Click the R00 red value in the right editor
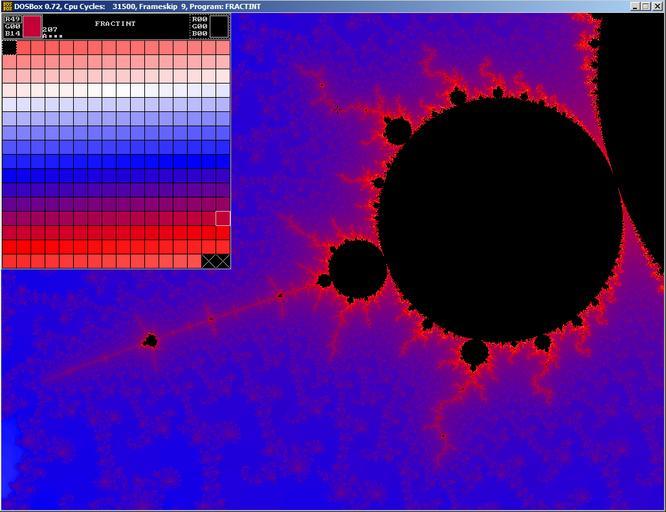666x512 pixels. point(199,19)
